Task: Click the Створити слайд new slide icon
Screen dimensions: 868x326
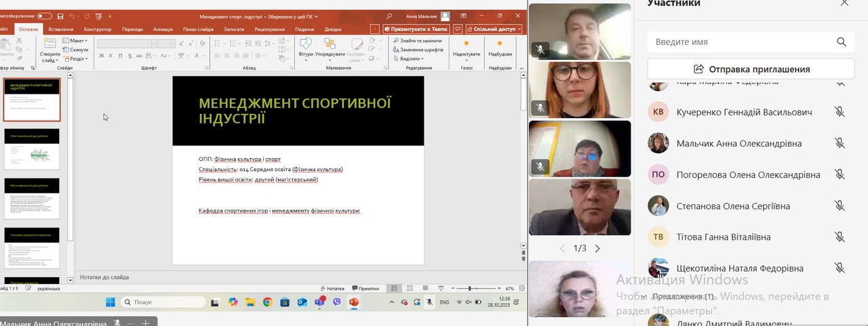Action: pyautogui.click(x=50, y=45)
